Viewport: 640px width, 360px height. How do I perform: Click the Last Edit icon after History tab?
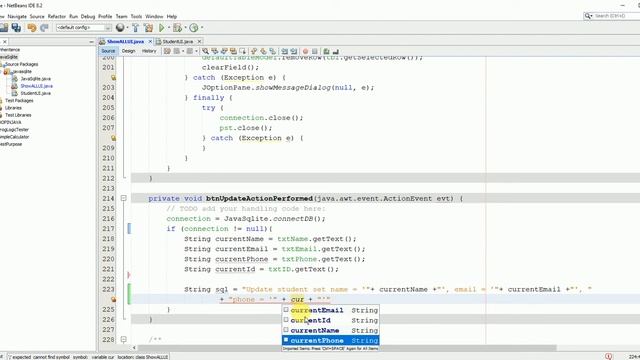tap(167, 51)
